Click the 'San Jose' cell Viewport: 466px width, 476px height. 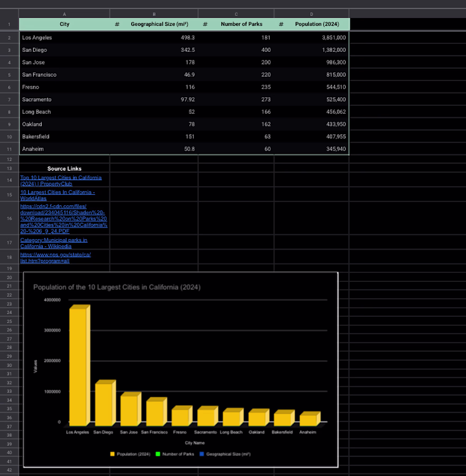point(65,62)
